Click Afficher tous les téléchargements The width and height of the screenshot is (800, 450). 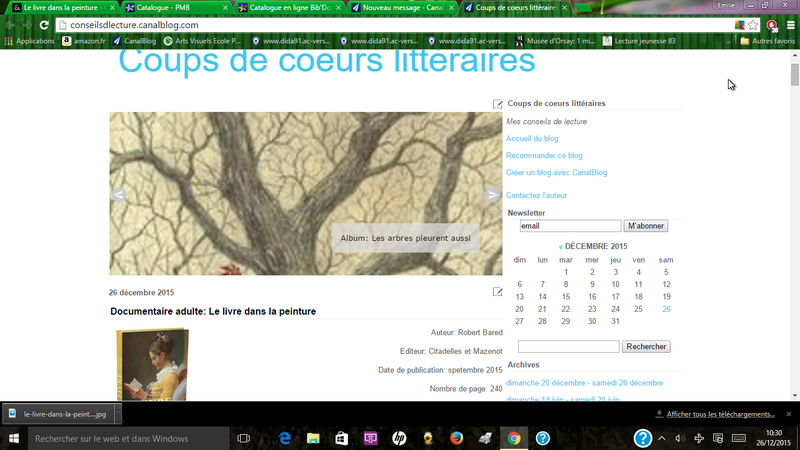coord(720,414)
